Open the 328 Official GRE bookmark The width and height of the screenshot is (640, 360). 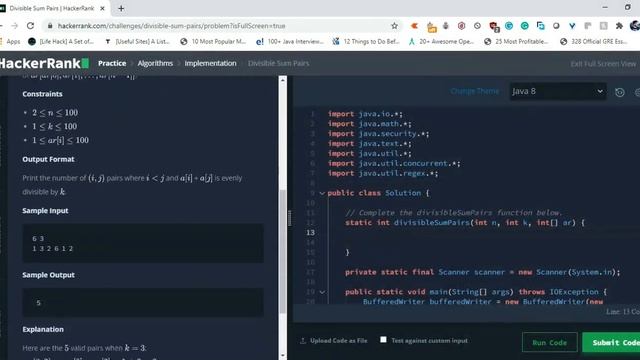[594, 41]
